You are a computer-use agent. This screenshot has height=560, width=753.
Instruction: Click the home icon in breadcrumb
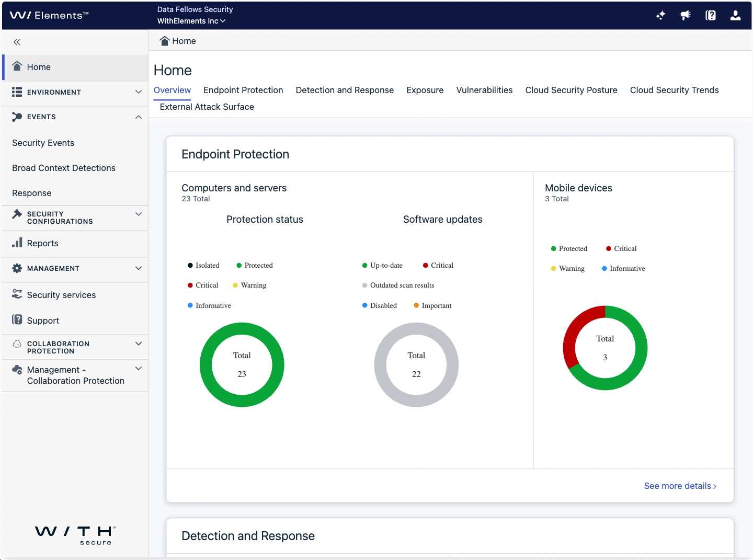(x=165, y=41)
